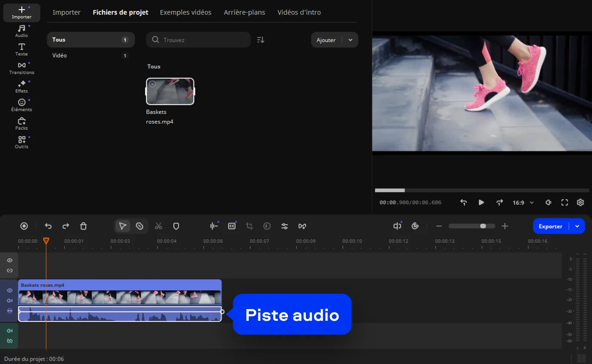Toggle visibility of top empty track
Viewport: 592px width, 364px height.
pyautogui.click(x=10, y=260)
